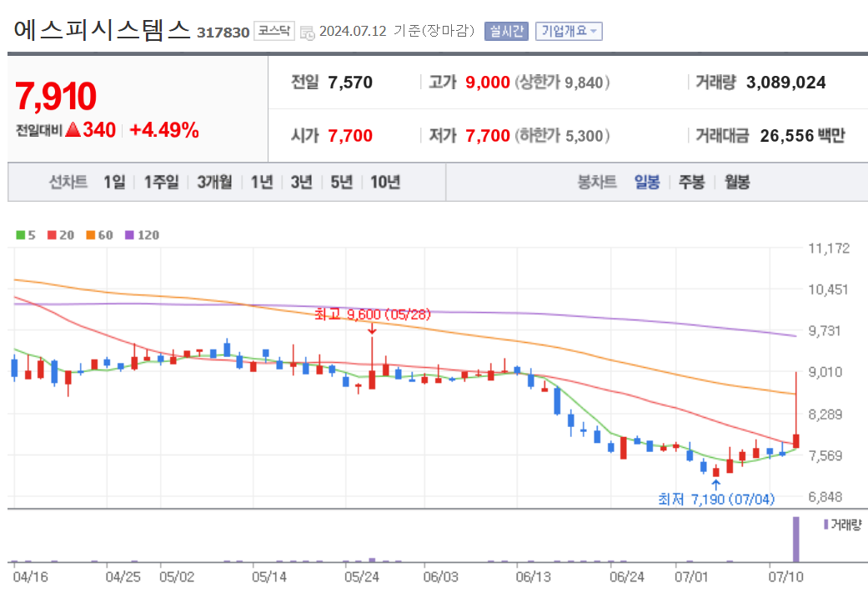Click the 최고 9,600 (05/28) high marker

tap(372, 314)
